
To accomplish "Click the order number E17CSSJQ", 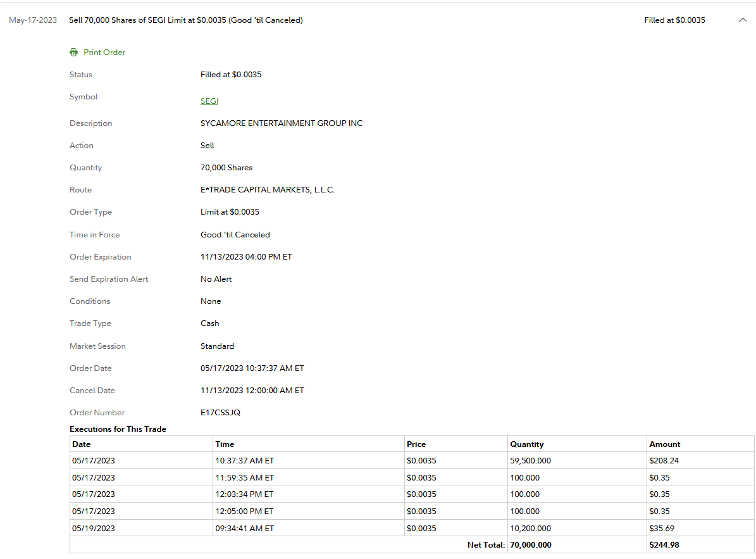I will pyautogui.click(x=220, y=413).
